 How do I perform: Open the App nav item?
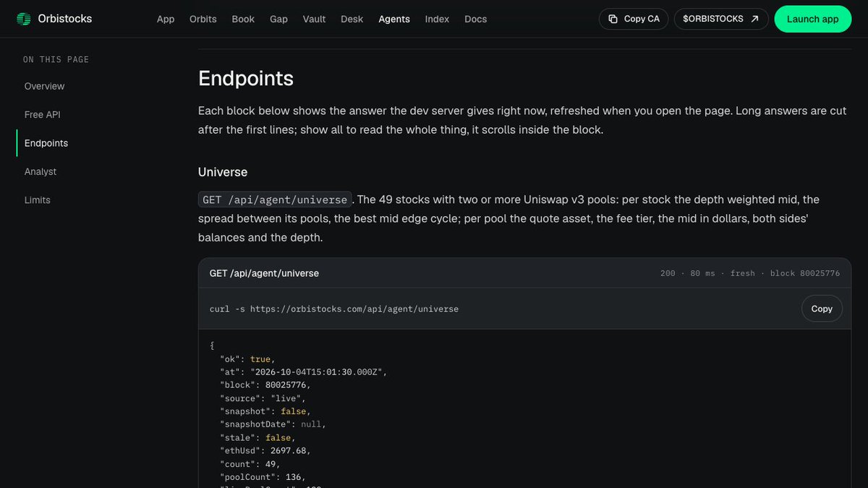pos(166,19)
